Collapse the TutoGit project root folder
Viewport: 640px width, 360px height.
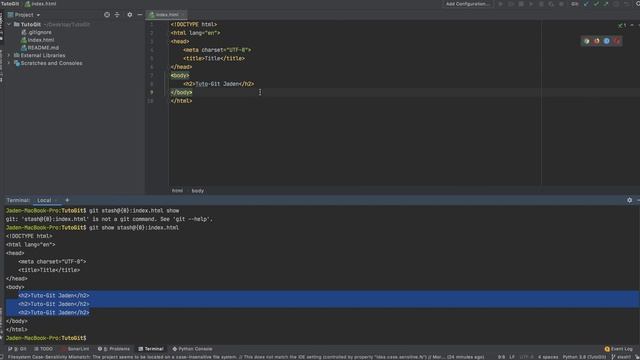pyautogui.click(x=9, y=24)
